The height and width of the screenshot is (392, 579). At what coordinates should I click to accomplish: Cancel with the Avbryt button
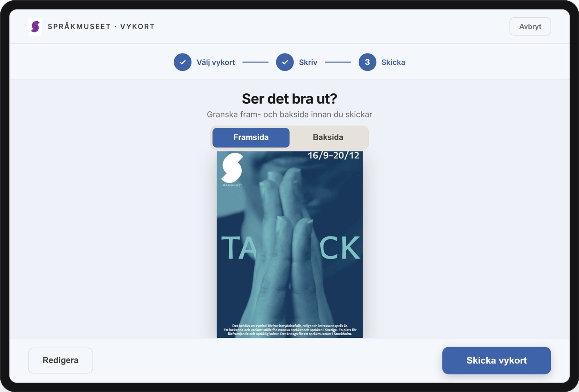530,26
